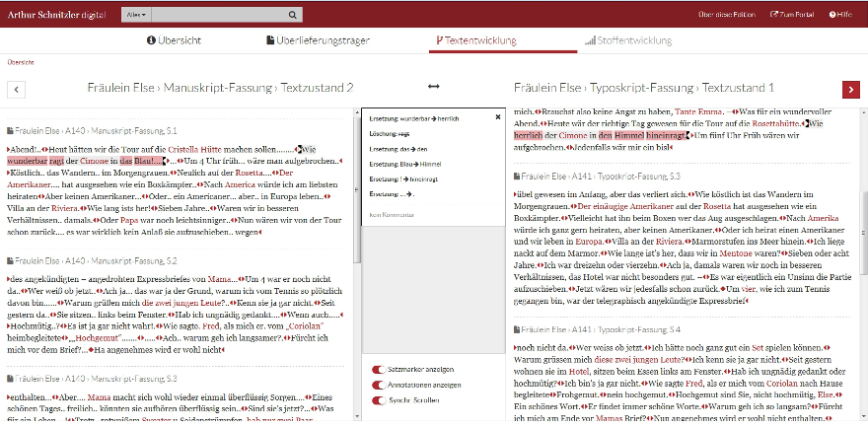
Task: Open the Hilfe help icon link
Action: pos(840,15)
